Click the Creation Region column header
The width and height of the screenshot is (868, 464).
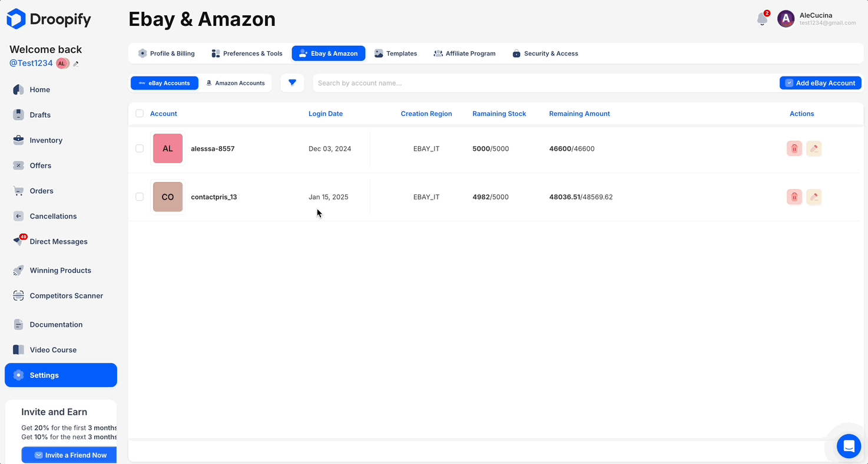coord(426,114)
